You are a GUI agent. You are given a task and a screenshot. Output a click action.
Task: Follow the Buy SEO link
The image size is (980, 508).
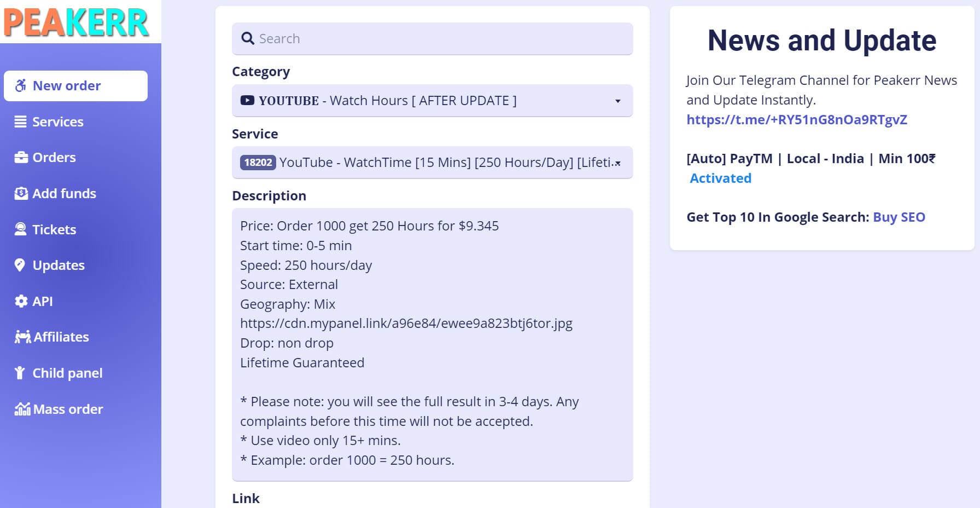click(899, 217)
